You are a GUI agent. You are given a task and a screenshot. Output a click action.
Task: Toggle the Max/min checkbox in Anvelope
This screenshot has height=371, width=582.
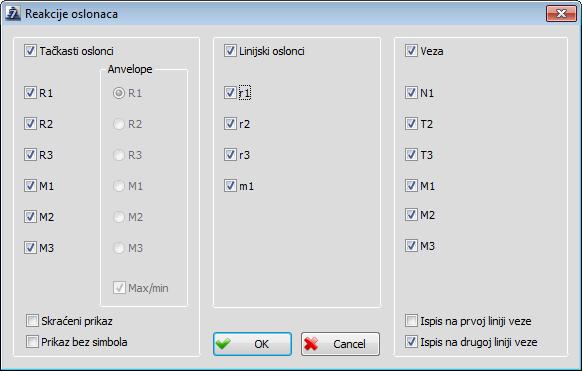click(119, 288)
